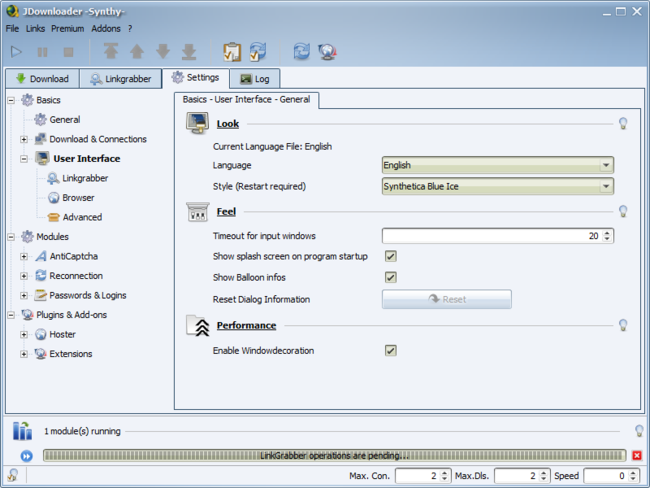Collapse the Basics tree node

point(11,100)
